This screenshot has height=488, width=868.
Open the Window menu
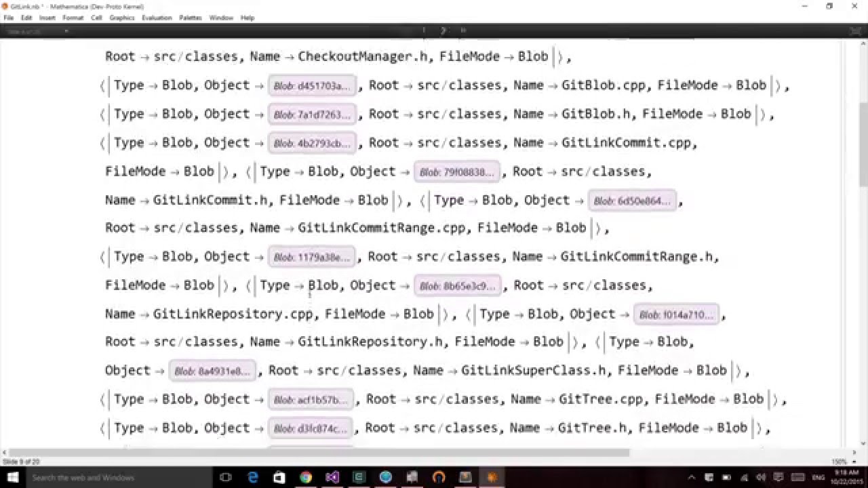point(221,18)
